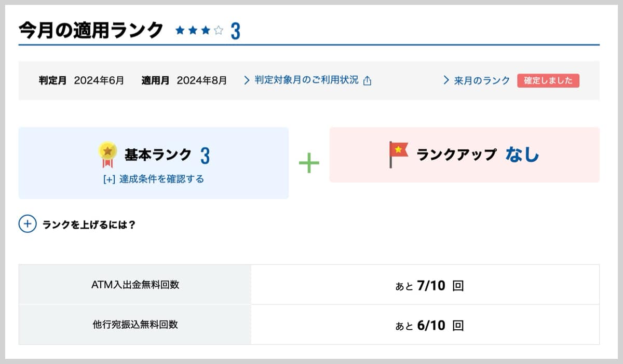Open the 来月のランク page
This screenshot has height=364, width=623.
pos(480,80)
